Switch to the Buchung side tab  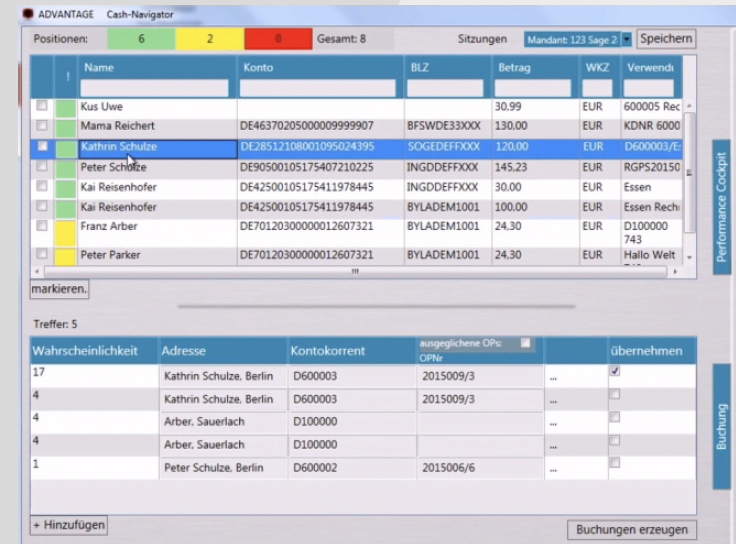coord(722,426)
